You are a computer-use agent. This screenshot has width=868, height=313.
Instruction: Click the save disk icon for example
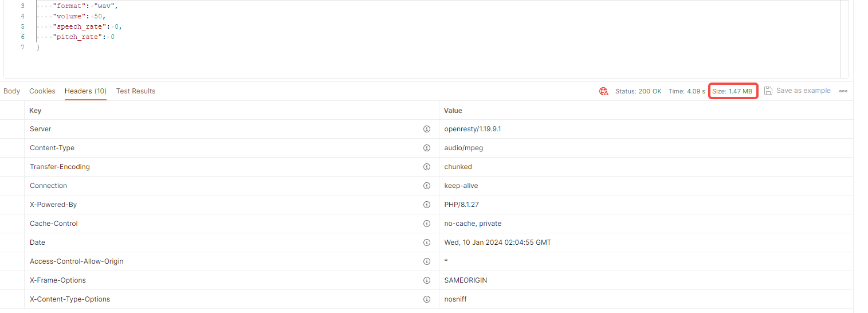click(768, 91)
